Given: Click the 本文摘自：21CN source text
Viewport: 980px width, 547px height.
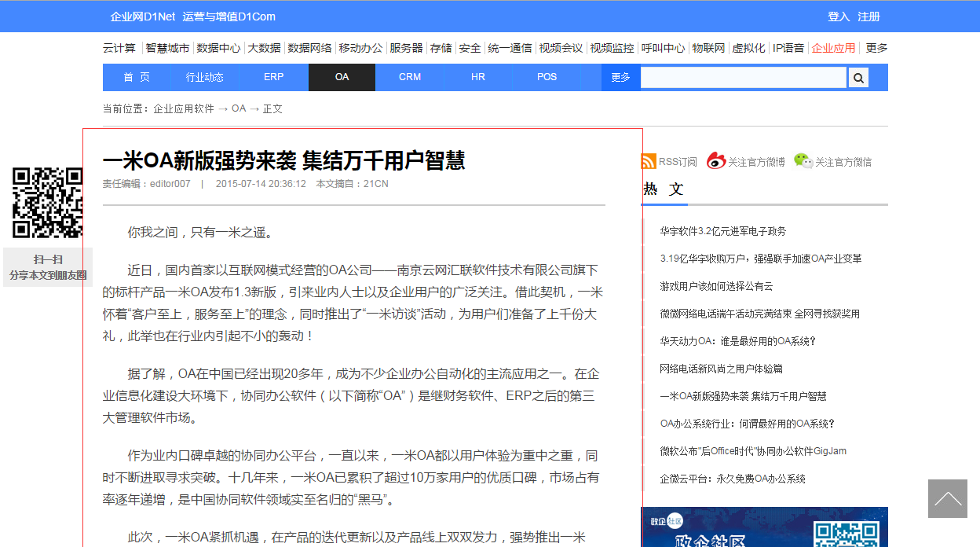Looking at the screenshot, I should pyautogui.click(x=352, y=184).
